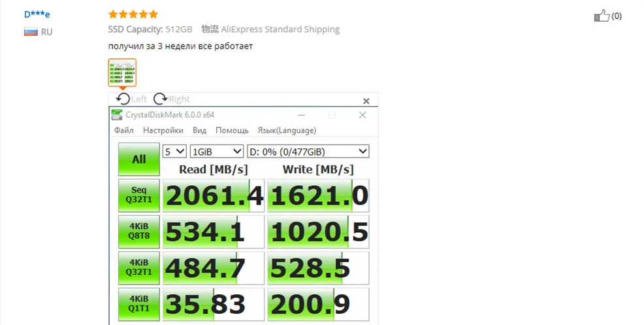Click the 4KiB Q32T1 write value 528.5
This screenshot has width=644, height=325.
coord(318,268)
